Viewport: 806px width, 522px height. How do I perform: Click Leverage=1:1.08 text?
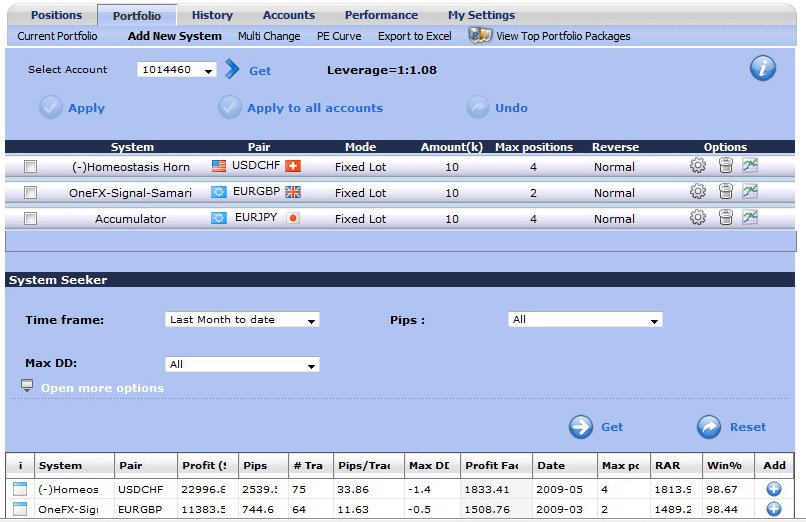coord(381,70)
